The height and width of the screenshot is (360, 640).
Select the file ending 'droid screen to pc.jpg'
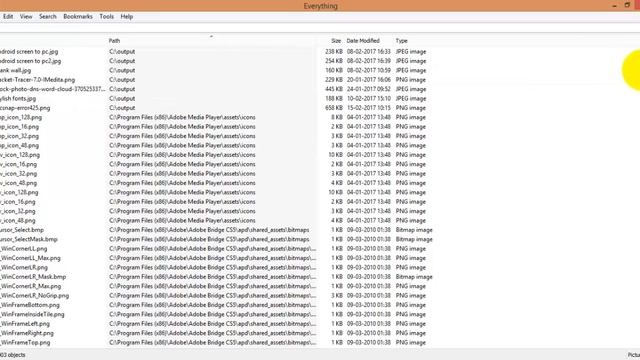tap(29, 52)
